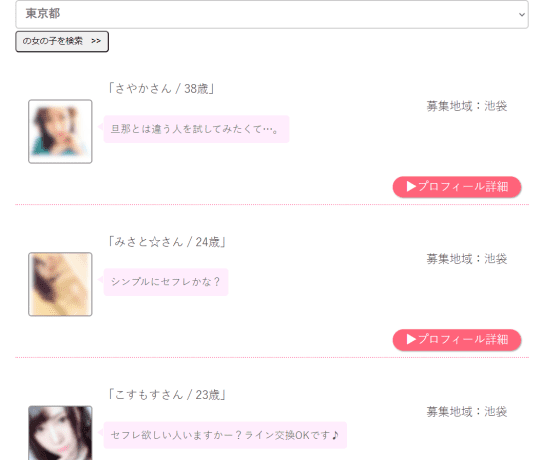The height and width of the screenshot is (460, 540).
Task: Open さやかさん's profile thumbnail photo
Action: [60, 131]
